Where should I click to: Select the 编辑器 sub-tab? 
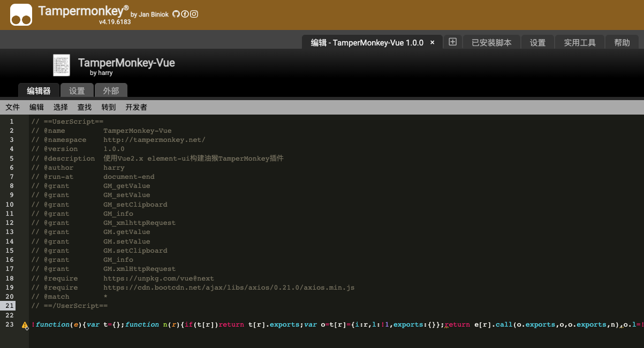pyautogui.click(x=39, y=90)
